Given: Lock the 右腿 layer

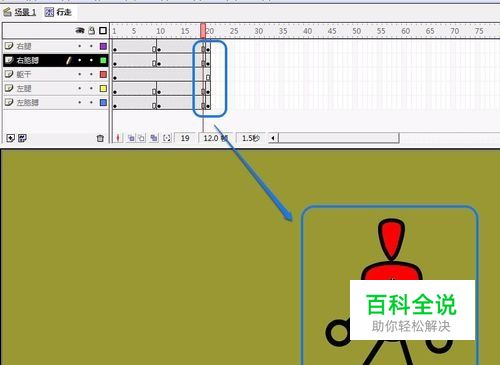Looking at the screenshot, I should click(91, 46).
